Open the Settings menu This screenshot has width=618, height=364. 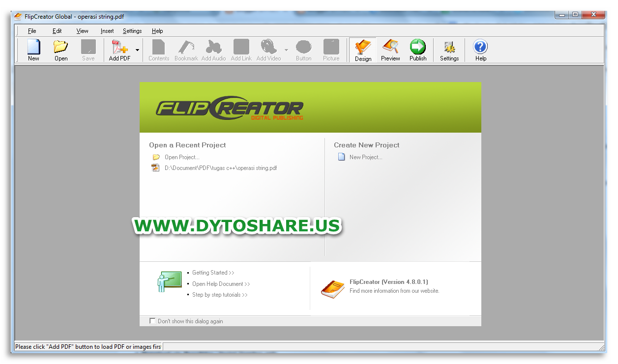click(x=132, y=31)
